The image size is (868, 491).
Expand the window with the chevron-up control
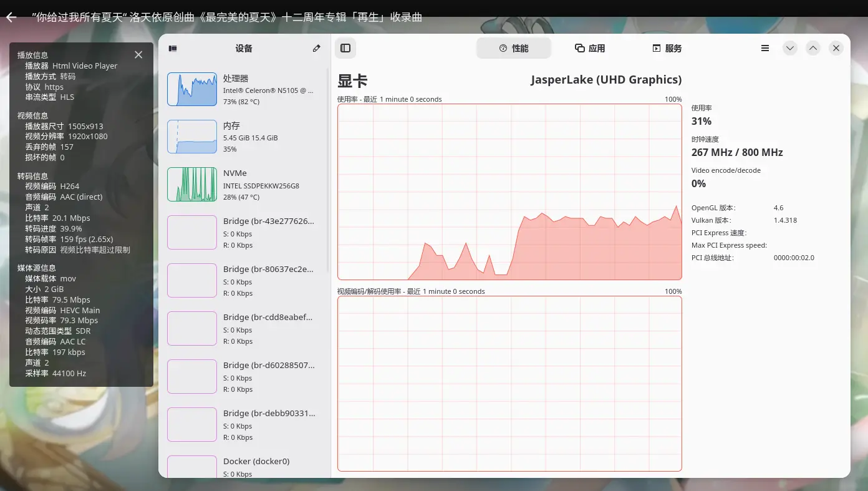coord(813,47)
